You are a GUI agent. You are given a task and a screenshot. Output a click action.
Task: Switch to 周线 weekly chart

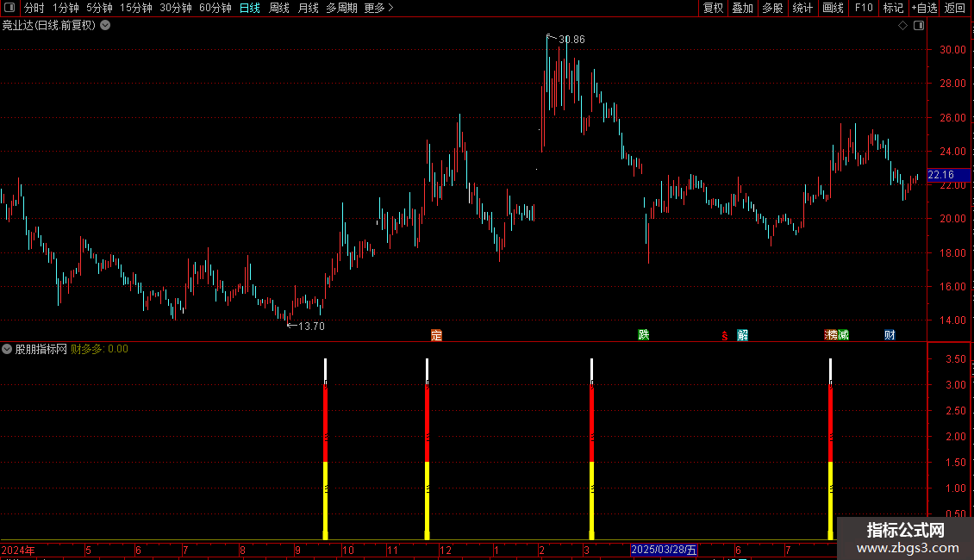pyautogui.click(x=279, y=8)
